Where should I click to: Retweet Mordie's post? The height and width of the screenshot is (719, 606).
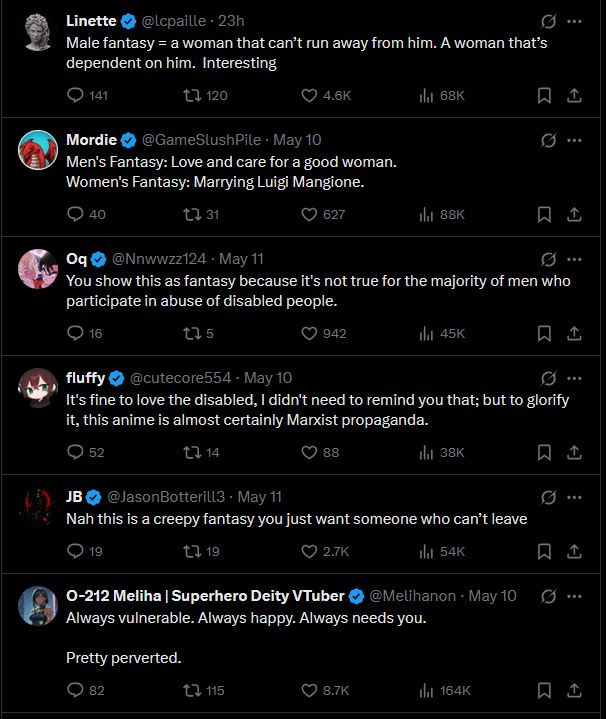coord(187,214)
